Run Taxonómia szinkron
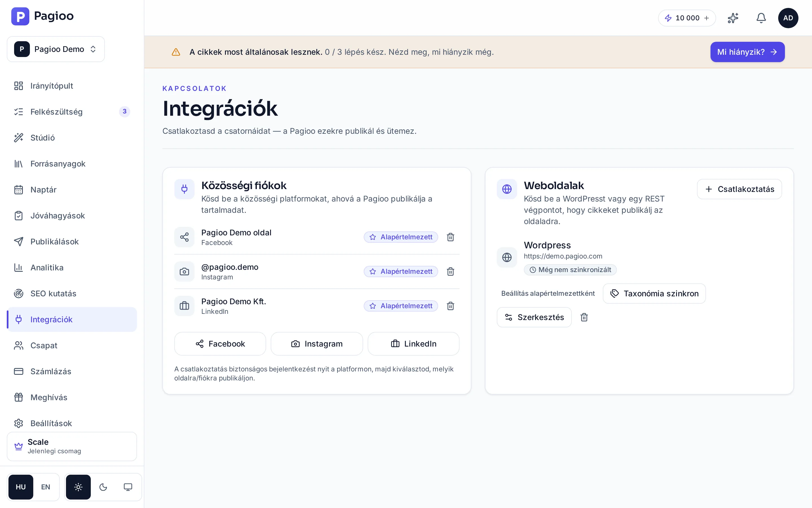 [654, 294]
